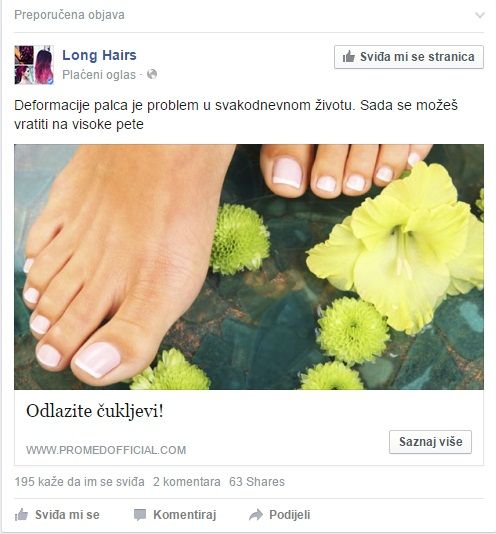View the 63 Shares list

pyautogui.click(x=257, y=482)
